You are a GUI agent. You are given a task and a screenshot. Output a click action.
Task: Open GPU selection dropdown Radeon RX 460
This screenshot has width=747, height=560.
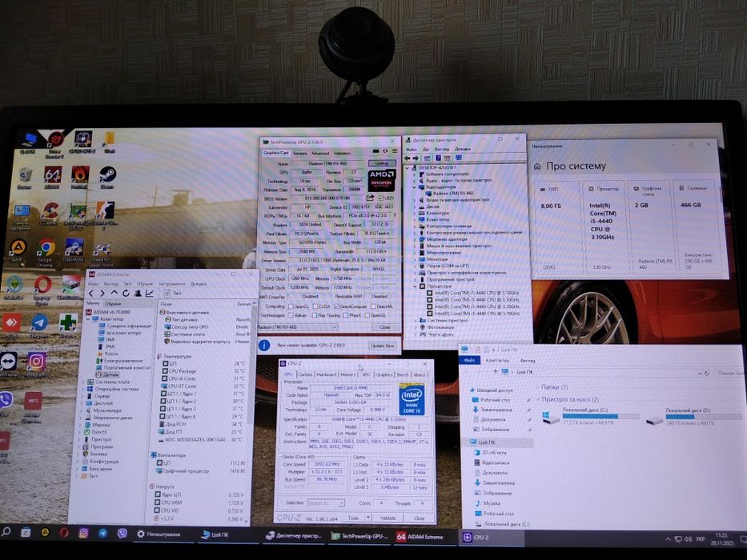tap(298, 327)
